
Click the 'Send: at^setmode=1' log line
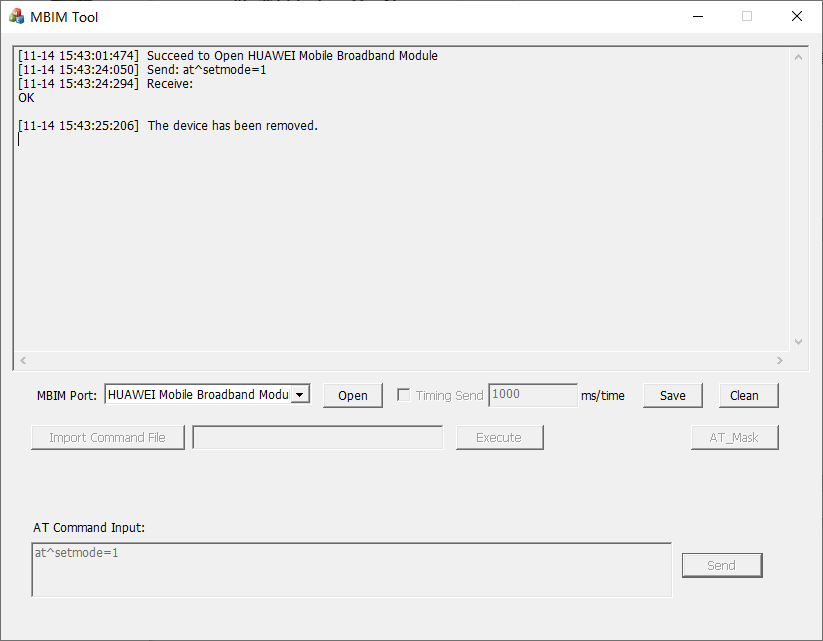tap(142, 70)
